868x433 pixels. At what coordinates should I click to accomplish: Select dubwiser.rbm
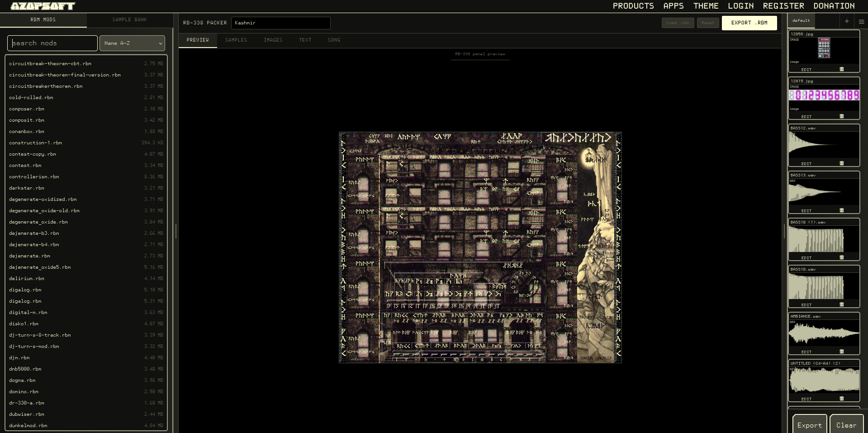[86, 414]
